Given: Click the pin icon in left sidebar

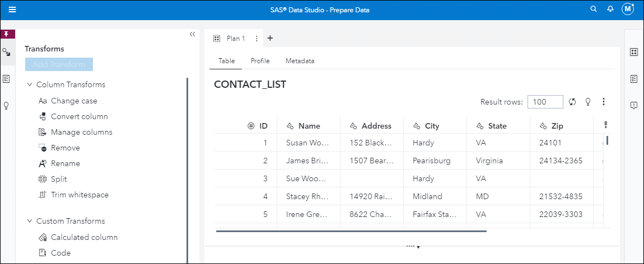Looking at the screenshot, I should [7, 34].
